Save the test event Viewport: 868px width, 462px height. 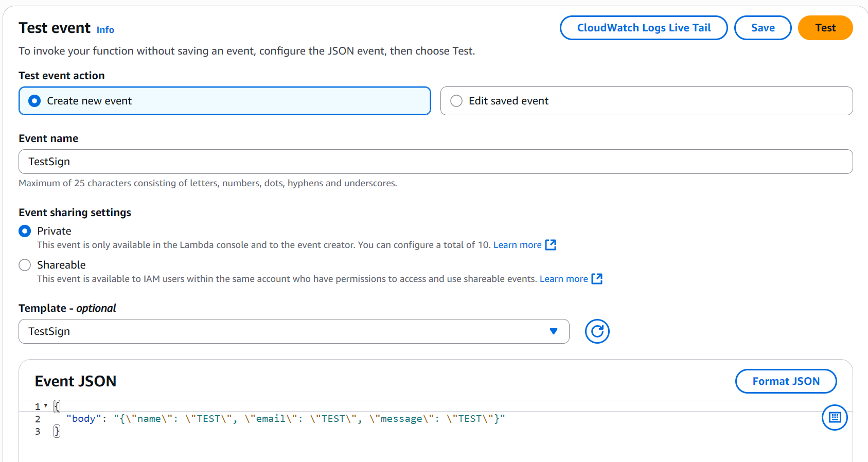(x=762, y=28)
